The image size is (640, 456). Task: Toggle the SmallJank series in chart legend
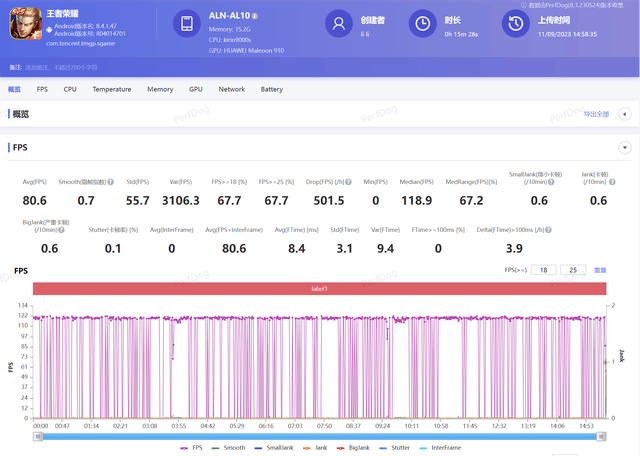point(274,448)
